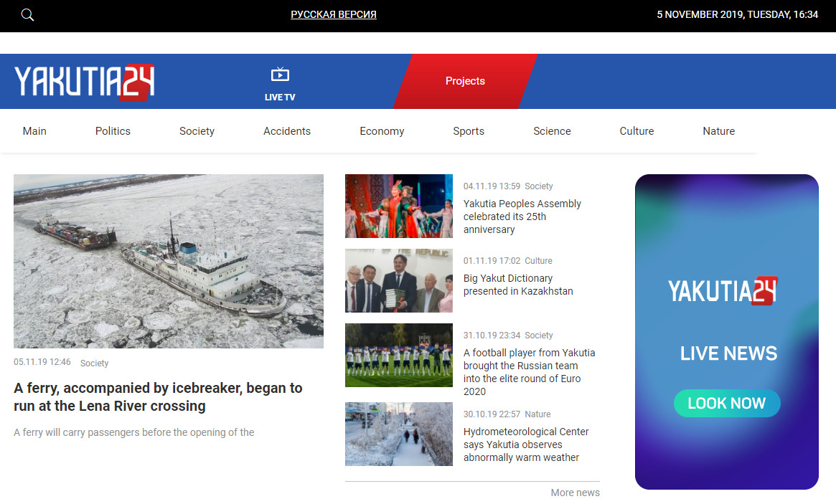836x504 pixels.
Task: Switch to Русская версия language link
Action: [334, 14]
